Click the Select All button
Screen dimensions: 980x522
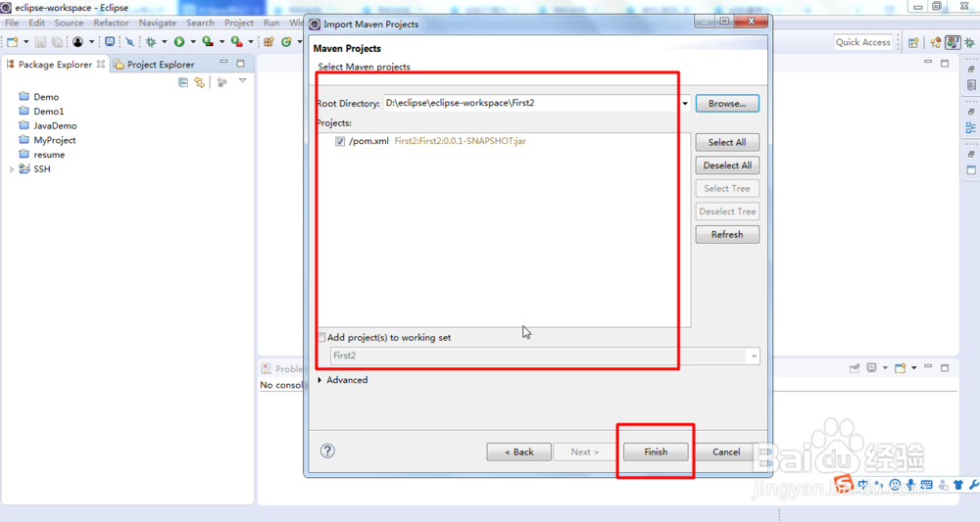pos(727,142)
